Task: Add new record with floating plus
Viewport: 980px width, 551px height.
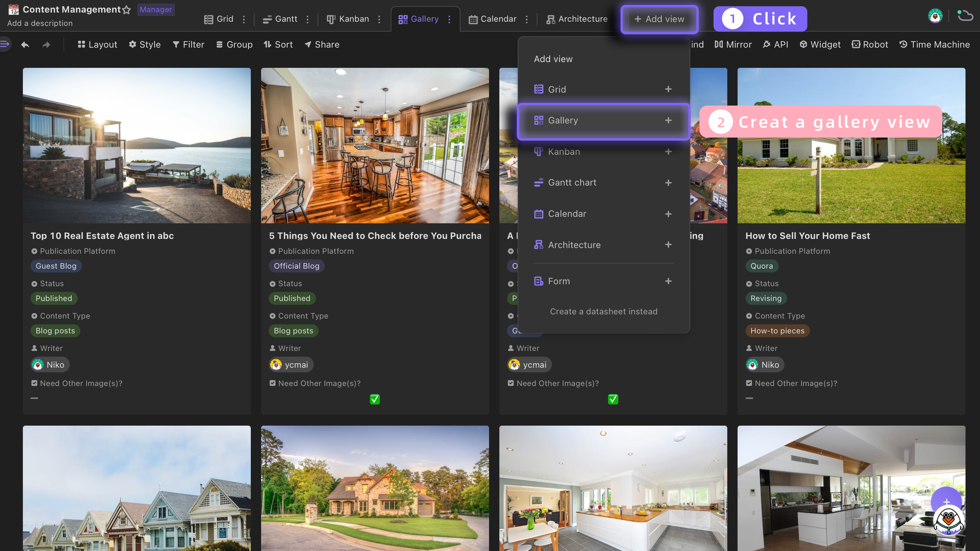Action: [x=946, y=501]
